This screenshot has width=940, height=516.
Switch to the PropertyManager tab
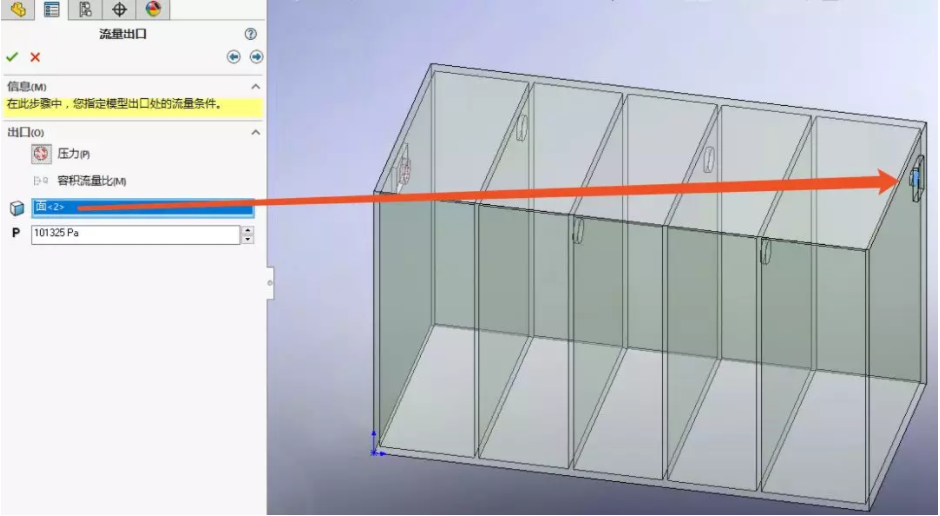click(x=52, y=9)
